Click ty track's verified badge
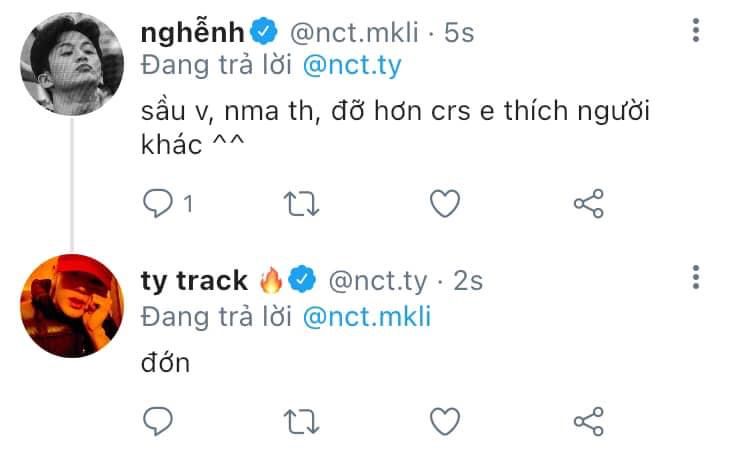 (x=303, y=282)
